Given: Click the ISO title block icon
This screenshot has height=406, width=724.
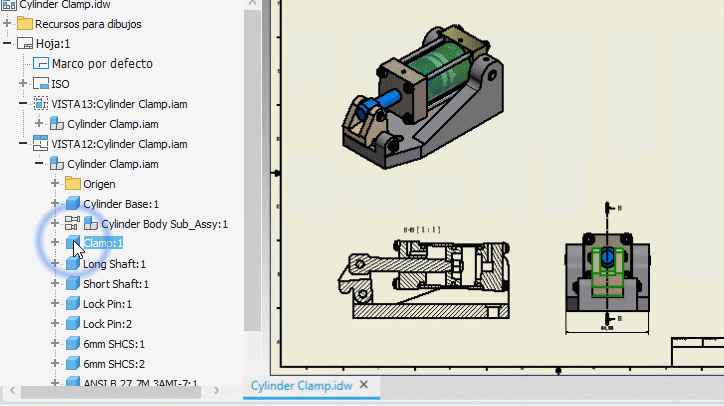Looking at the screenshot, I should click(41, 84).
